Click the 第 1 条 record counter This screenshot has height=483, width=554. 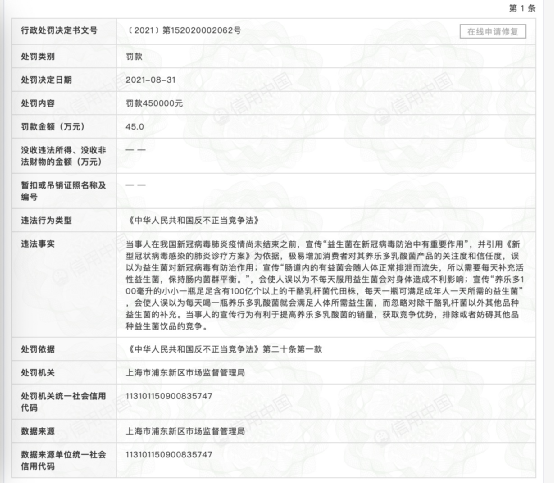[522, 8]
